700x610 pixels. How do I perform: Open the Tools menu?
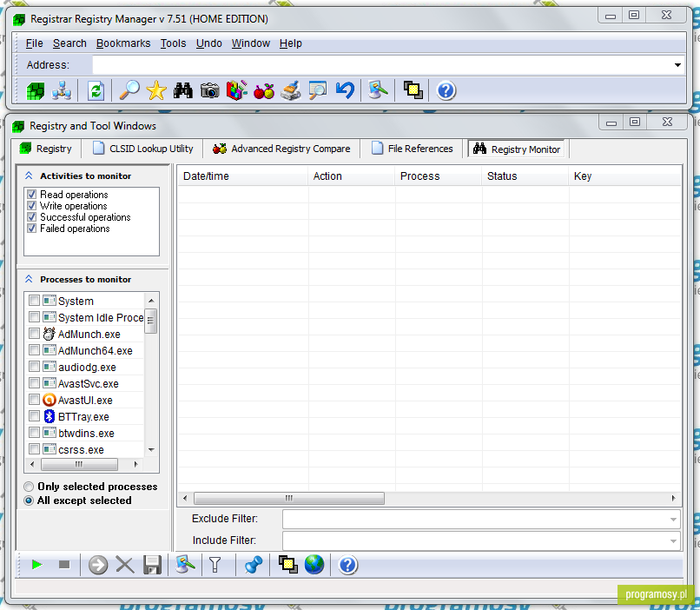[173, 43]
